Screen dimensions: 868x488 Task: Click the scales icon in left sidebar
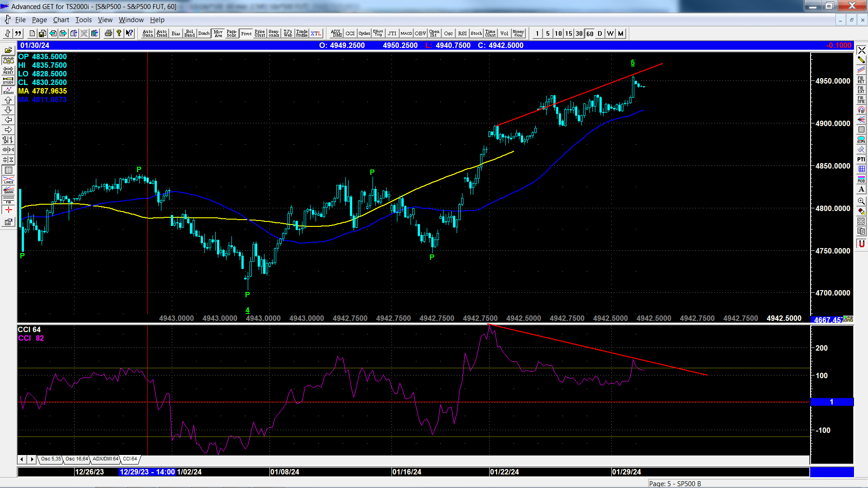pos(9,60)
